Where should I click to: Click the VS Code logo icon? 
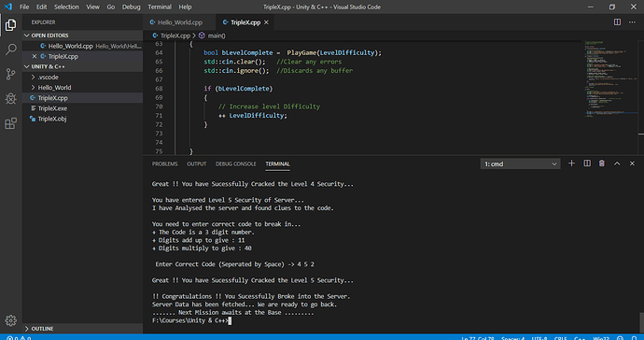pyautogui.click(x=8, y=7)
